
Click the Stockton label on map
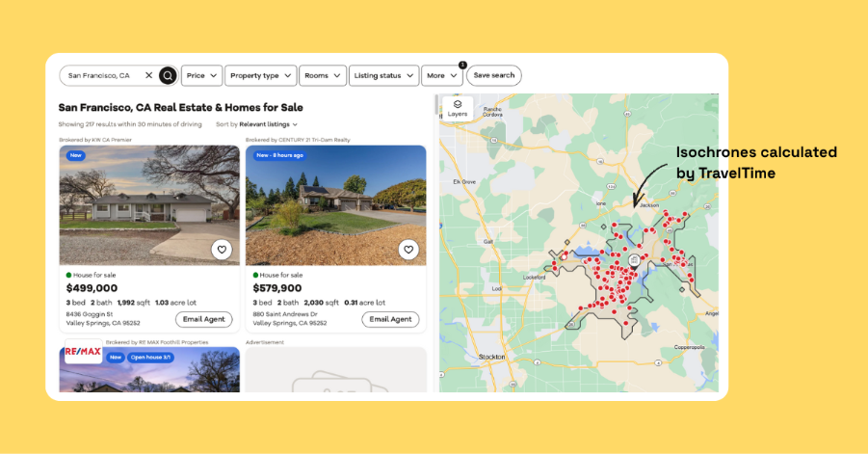(x=491, y=357)
